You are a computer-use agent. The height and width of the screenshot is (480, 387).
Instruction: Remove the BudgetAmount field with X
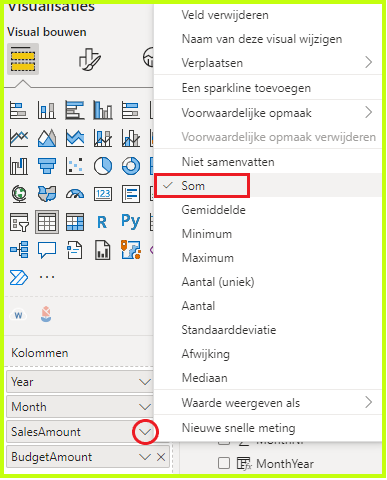(161, 457)
